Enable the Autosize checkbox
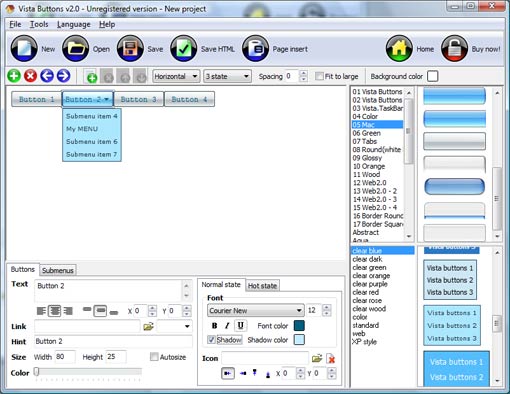This screenshot has height=394, width=510. tap(154, 357)
